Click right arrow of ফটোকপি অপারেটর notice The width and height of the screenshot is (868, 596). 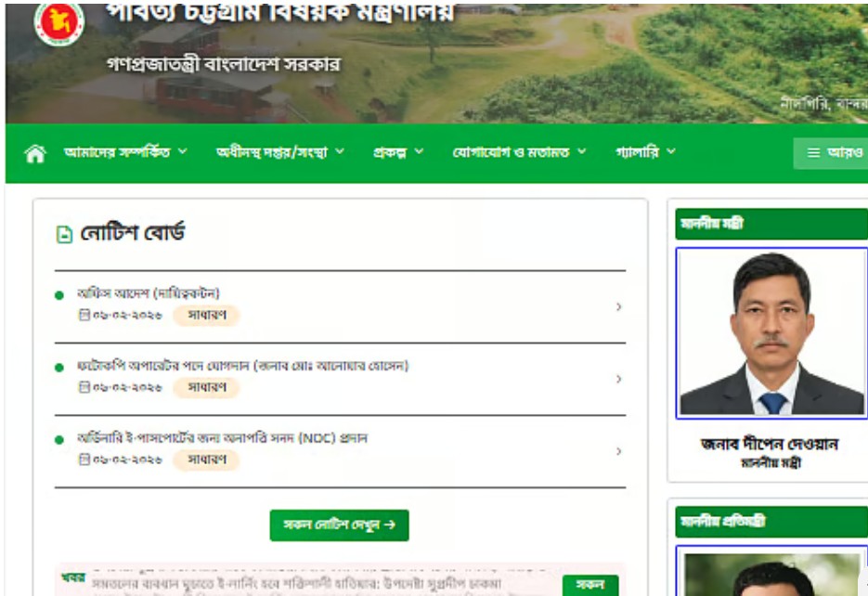pos(618,379)
